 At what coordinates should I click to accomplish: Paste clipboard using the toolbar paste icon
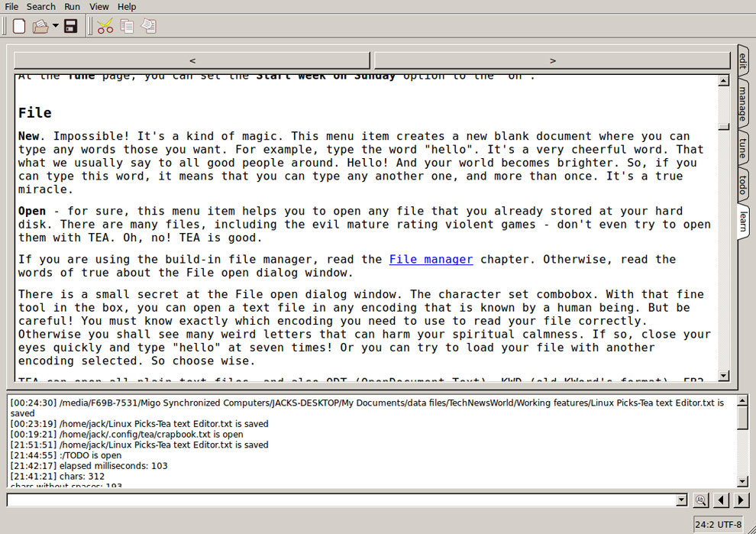point(148,26)
